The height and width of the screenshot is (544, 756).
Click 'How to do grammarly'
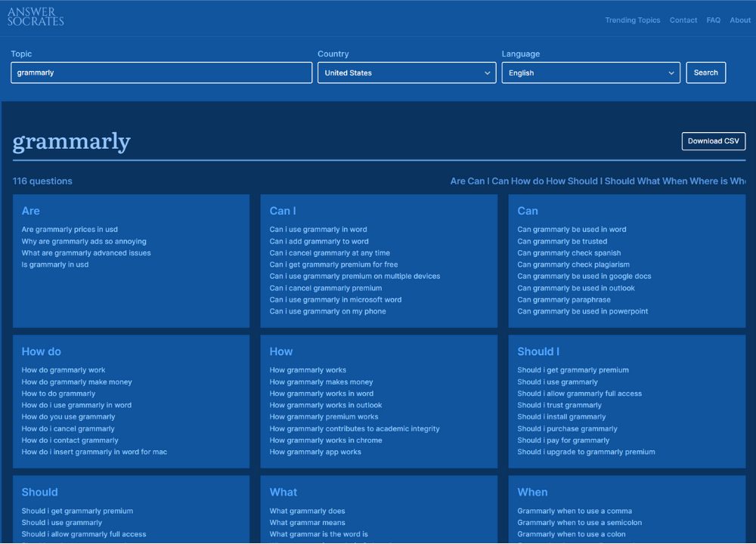[x=58, y=394]
